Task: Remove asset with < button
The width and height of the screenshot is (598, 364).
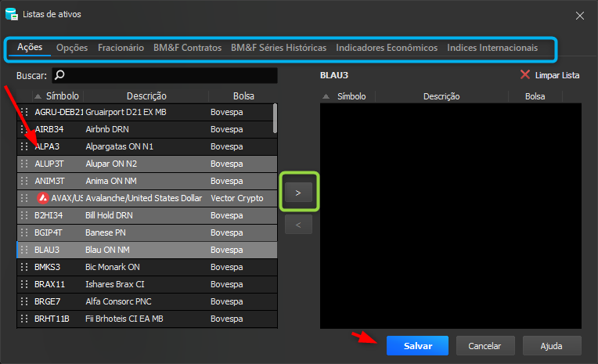Action: point(299,225)
